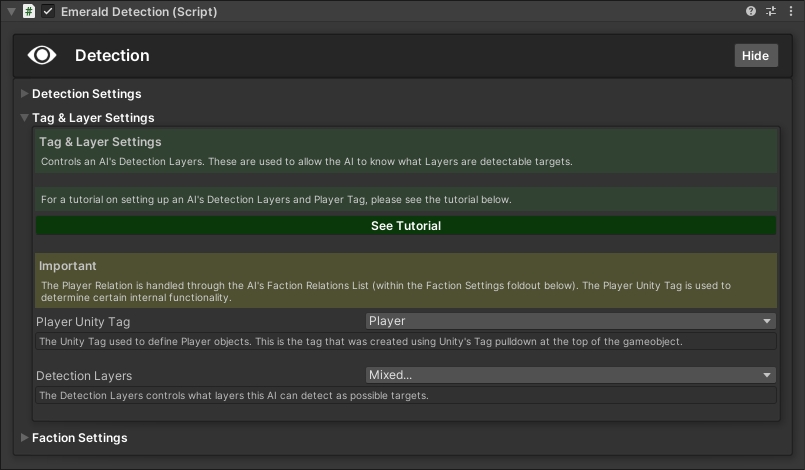Open the component more options menu

[791, 12]
